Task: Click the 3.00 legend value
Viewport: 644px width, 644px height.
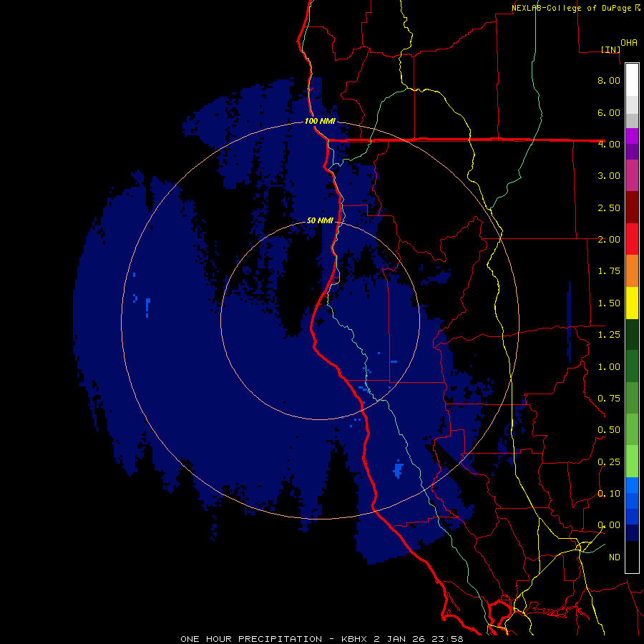Action: [x=609, y=176]
